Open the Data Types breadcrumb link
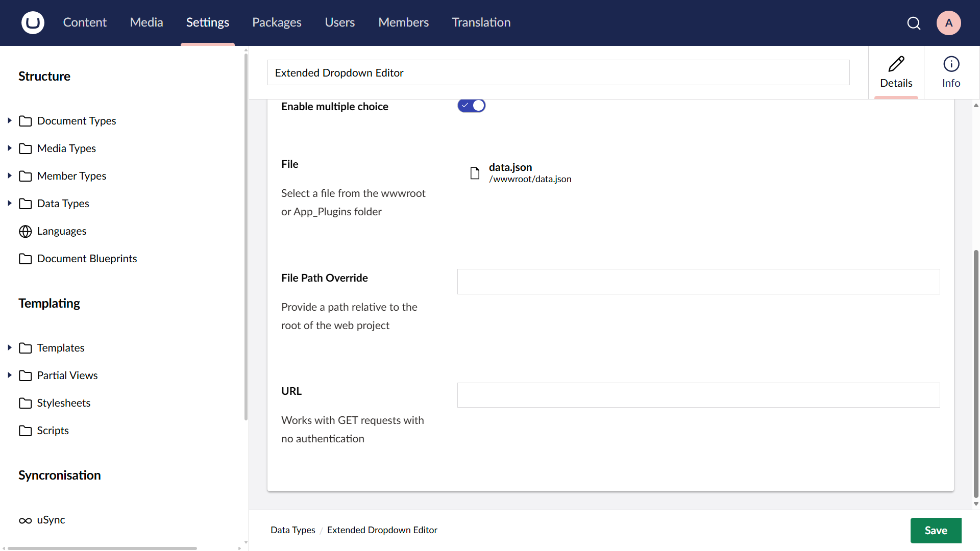 point(293,530)
